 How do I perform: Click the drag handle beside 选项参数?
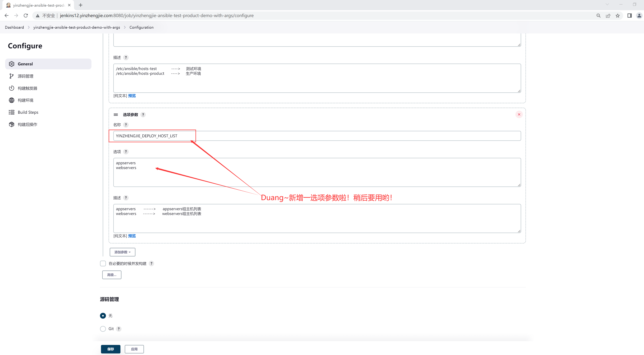[116, 115]
